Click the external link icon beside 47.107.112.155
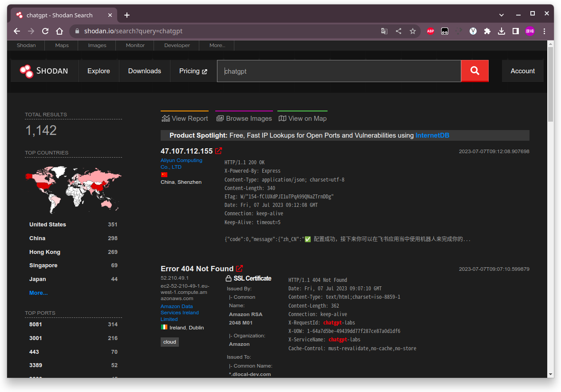Viewport: 561px width, 392px height. tap(218, 150)
